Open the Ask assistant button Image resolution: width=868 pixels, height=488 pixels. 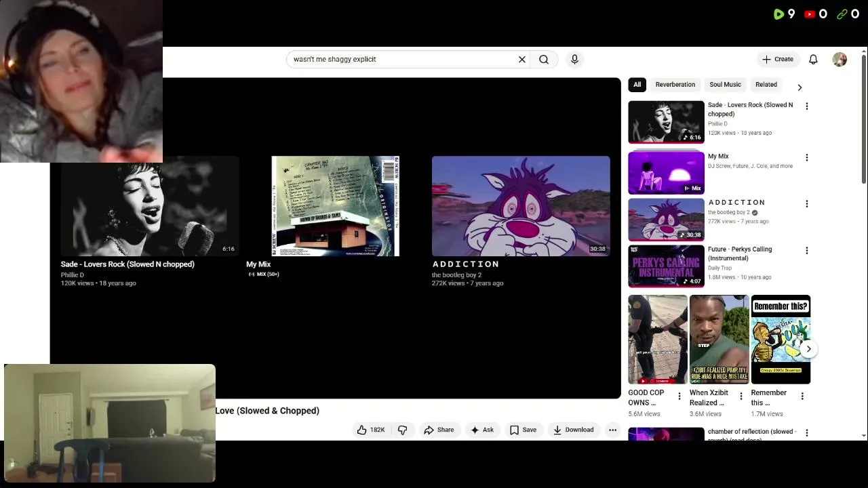[482, 430]
